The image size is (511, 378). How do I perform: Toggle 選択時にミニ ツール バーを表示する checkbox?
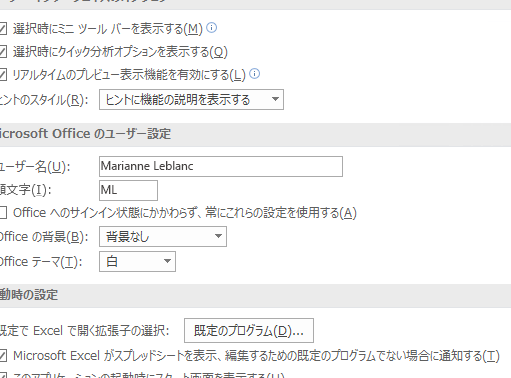coord(3,29)
